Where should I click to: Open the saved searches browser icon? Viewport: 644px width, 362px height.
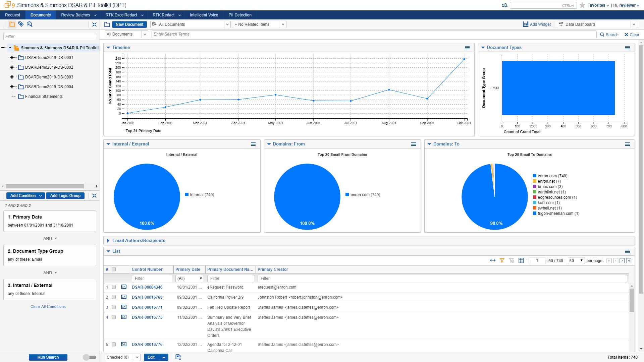coord(30,24)
